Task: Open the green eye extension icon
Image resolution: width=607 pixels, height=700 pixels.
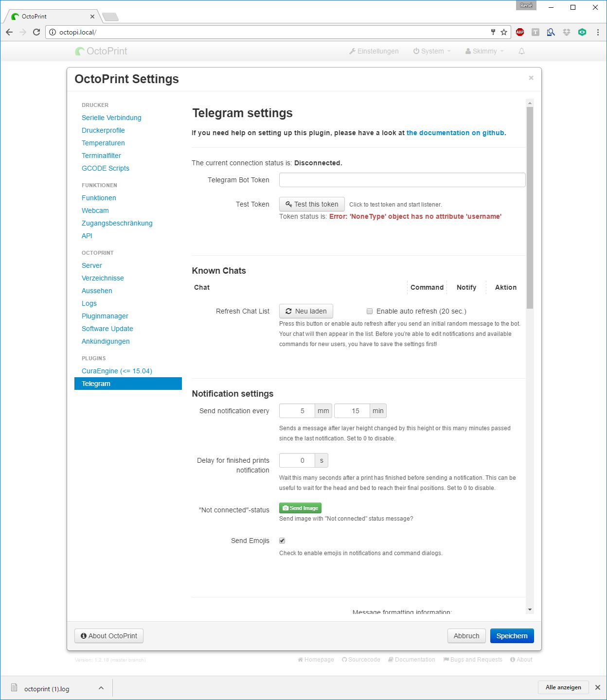Action: [582, 32]
